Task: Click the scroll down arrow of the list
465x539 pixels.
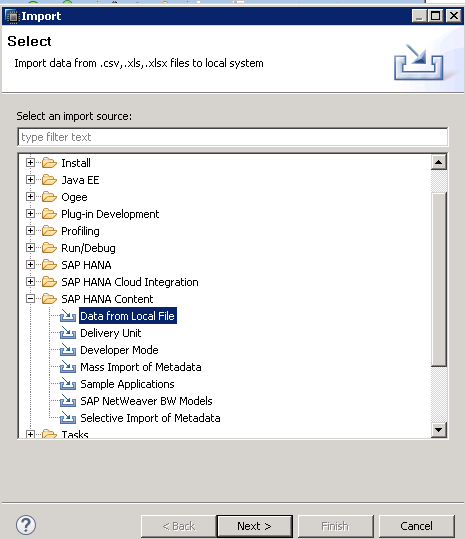Action: [x=439, y=430]
